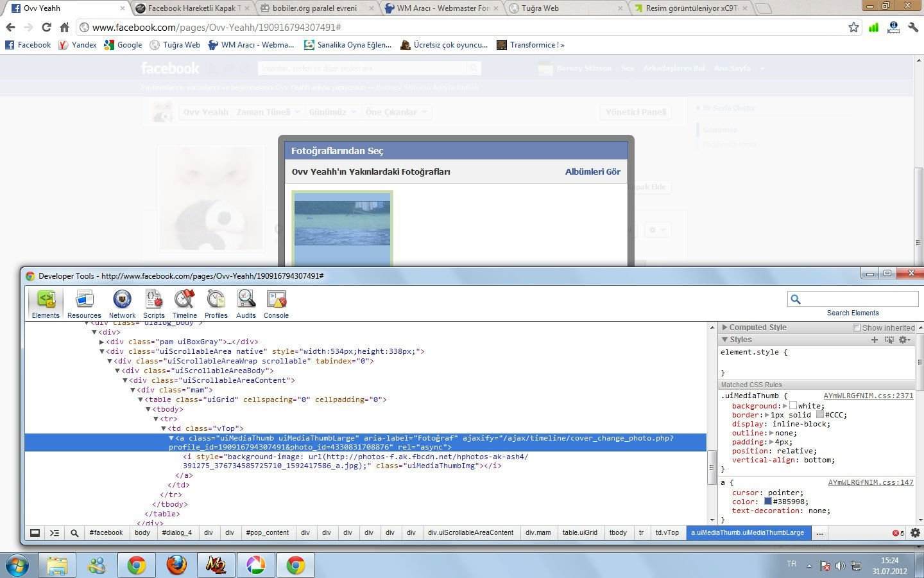This screenshot has height=578, width=924.
Task: Open AYmWLRGfNIM.css:2371 source link
Action: 868,396
